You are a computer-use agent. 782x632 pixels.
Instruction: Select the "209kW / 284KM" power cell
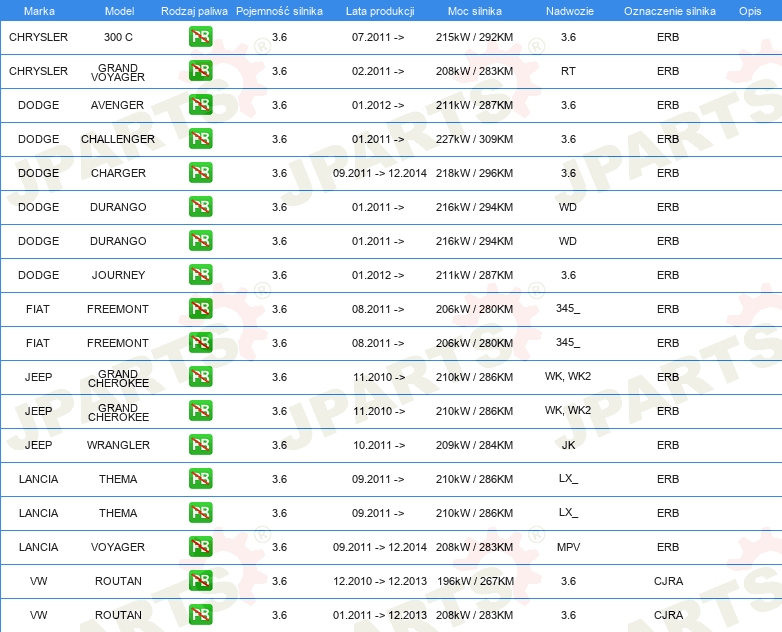tap(474, 445)
